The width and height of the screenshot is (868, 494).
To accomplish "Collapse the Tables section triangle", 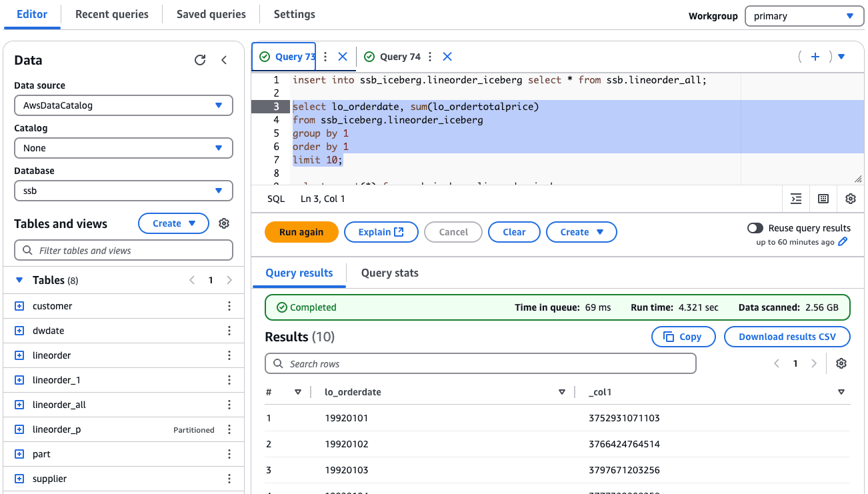I will [x=19, y=280].
